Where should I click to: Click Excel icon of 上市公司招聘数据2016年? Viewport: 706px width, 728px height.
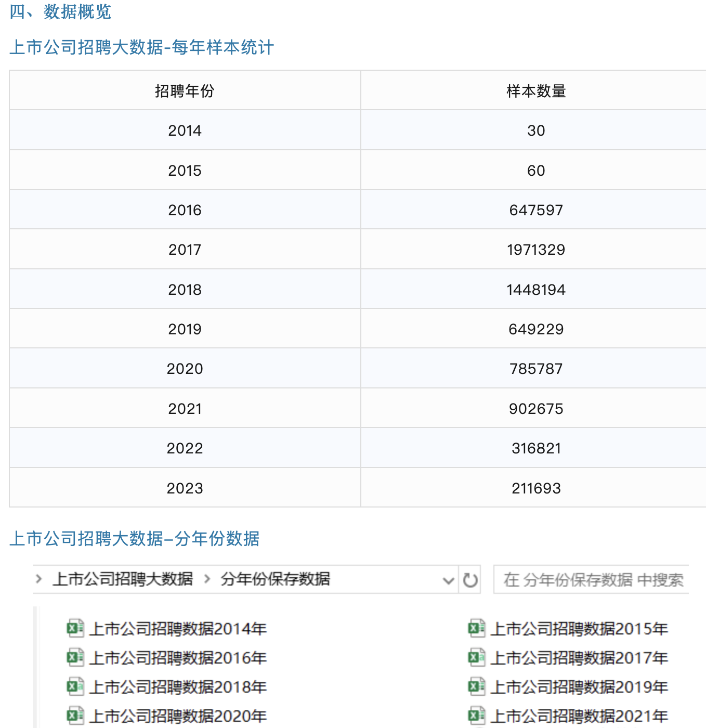(x=75, y=657)
